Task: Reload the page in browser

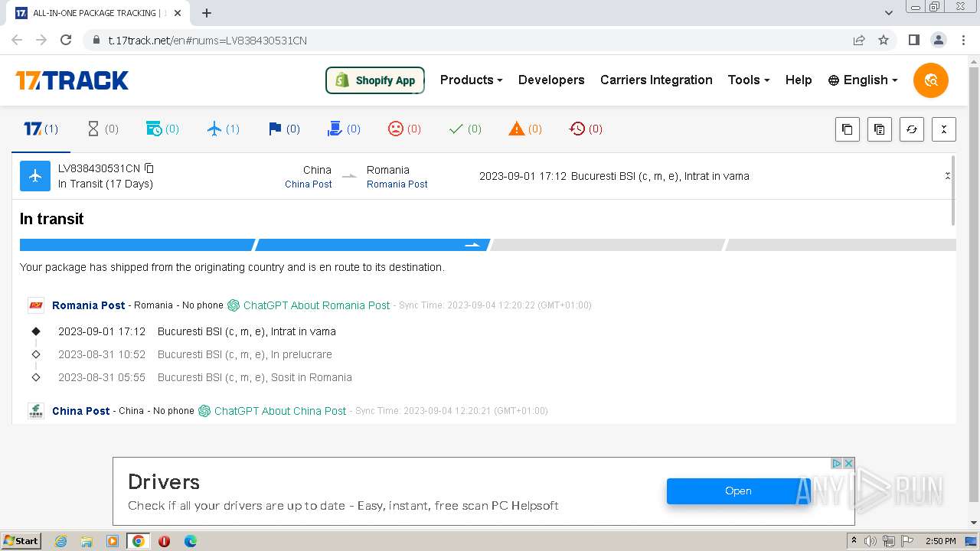Action: click(66, 40)
